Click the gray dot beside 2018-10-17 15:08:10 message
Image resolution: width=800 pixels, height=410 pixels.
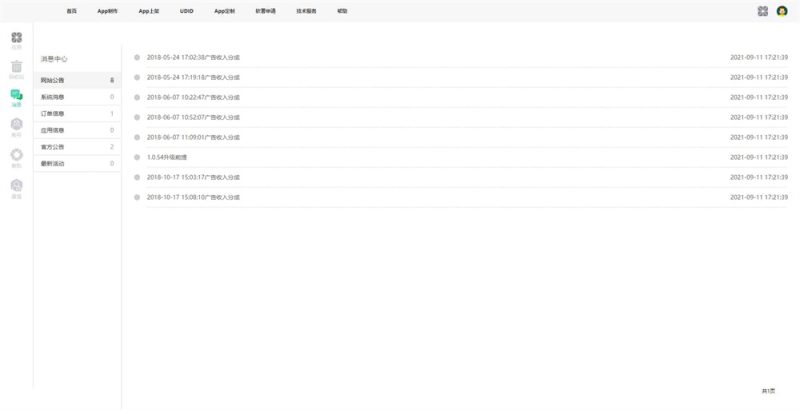click(137, 197)
